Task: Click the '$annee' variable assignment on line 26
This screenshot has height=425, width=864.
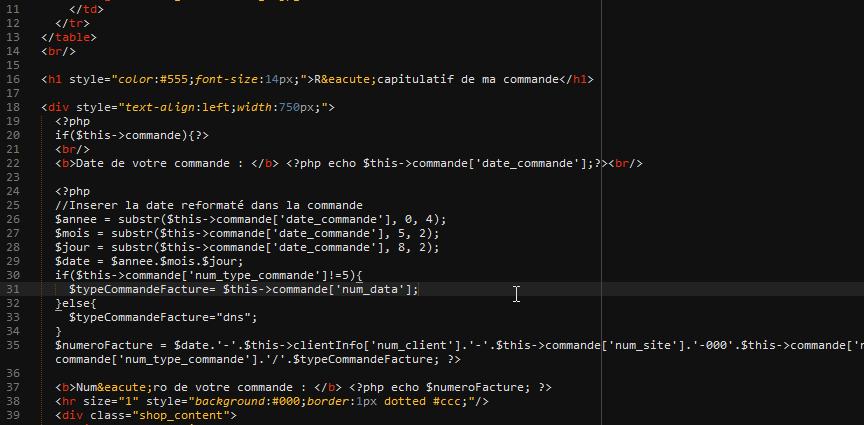Action: [76, 219]
